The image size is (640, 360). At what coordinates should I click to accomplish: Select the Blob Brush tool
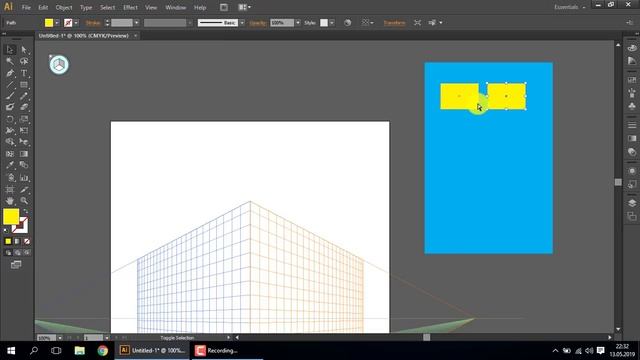(x=10, y=107)
